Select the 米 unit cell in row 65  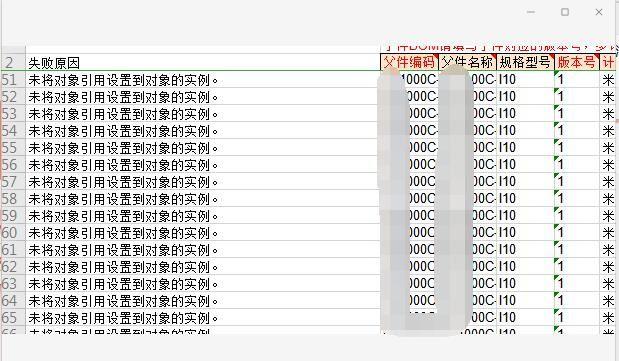608,318
